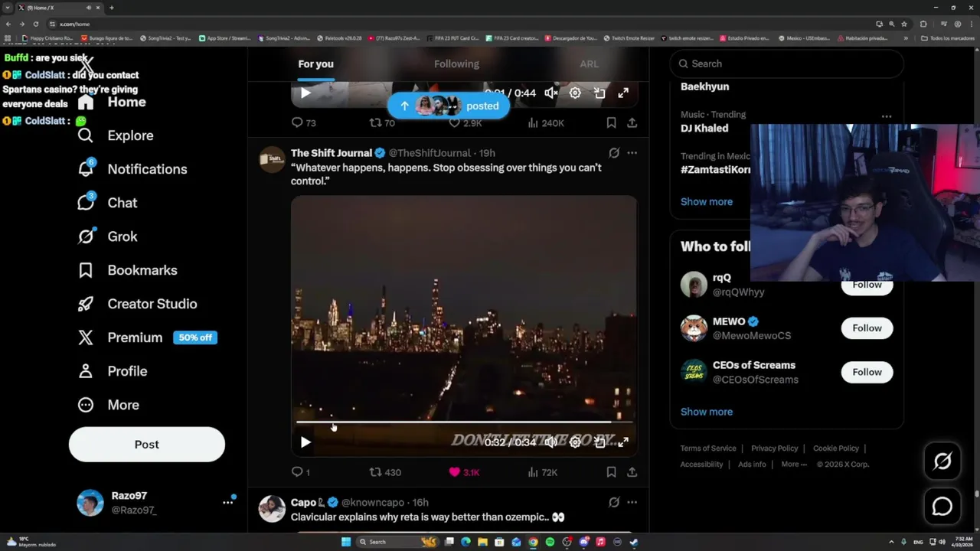
Task: Open more options for DJ Khaled trend
Action: pos(887,116)
